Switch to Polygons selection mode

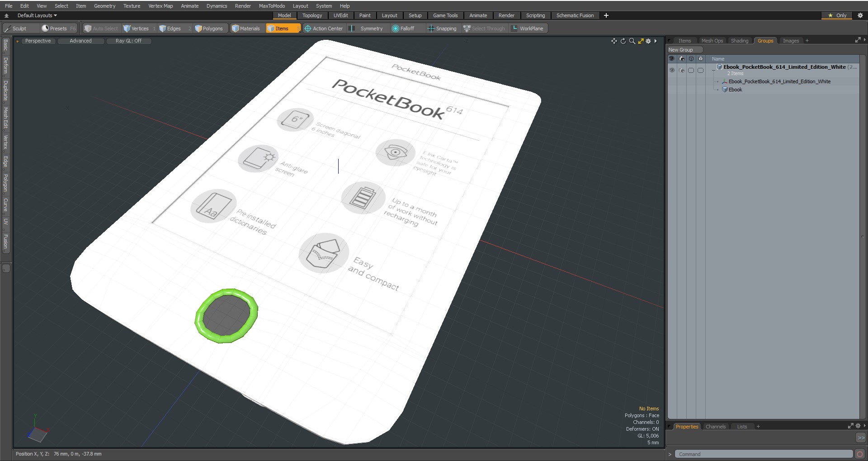tap(210, 29)
